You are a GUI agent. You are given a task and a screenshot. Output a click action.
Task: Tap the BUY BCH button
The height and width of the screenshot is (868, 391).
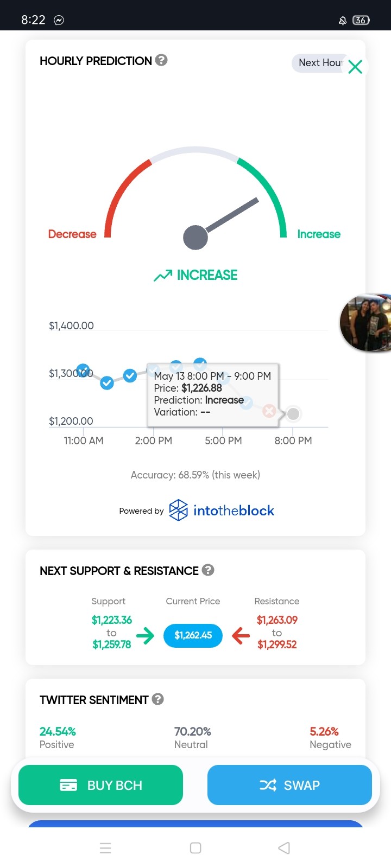(x=100, y=785)
